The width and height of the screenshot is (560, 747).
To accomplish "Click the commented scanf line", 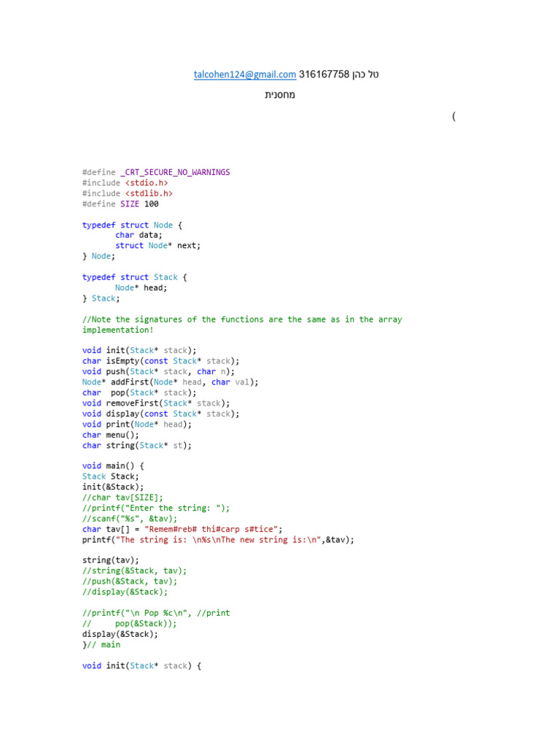I will (130, 519).
